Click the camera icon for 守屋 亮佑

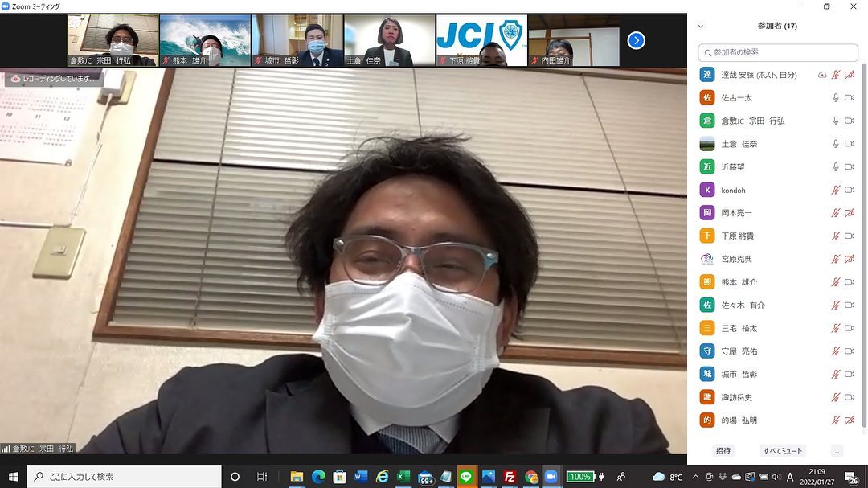[x=850, y=351]
